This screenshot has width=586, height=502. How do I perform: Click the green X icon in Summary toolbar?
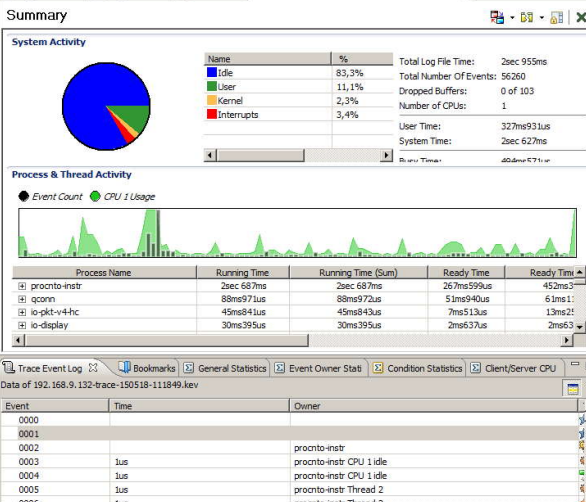(x=581, y=17)
